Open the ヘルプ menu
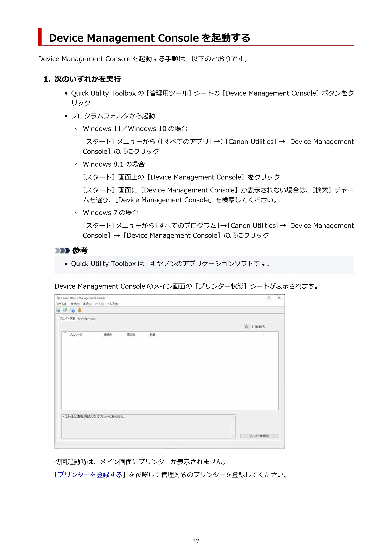Image resolution: width=392 pixels, height=555 pixels. (112, 304)
